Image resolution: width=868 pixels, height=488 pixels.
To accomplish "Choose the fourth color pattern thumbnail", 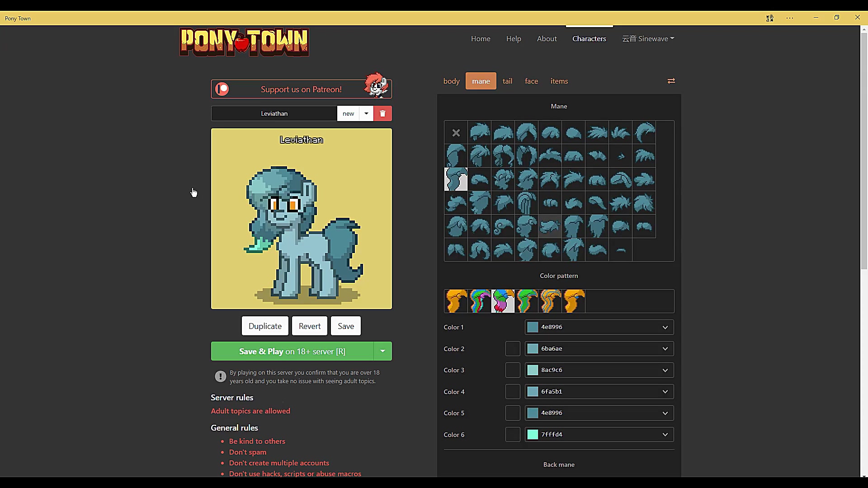I will [527, 301].
